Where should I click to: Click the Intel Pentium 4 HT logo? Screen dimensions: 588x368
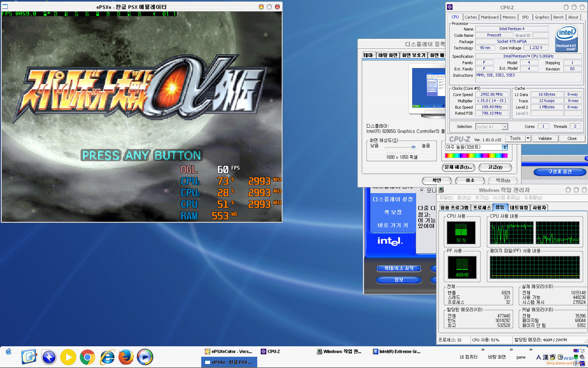point(567,39)
